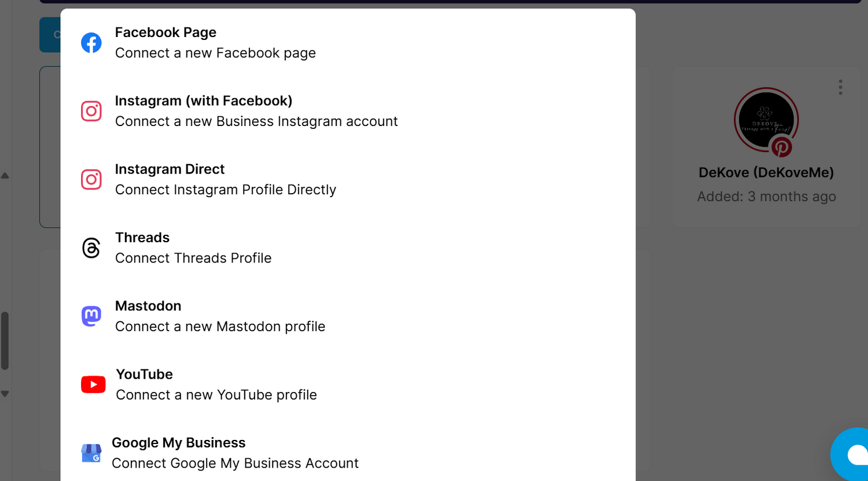This screenshot has height=481, width=868.
Task: Click the Threads logo icon
Action: pos(91,248)
